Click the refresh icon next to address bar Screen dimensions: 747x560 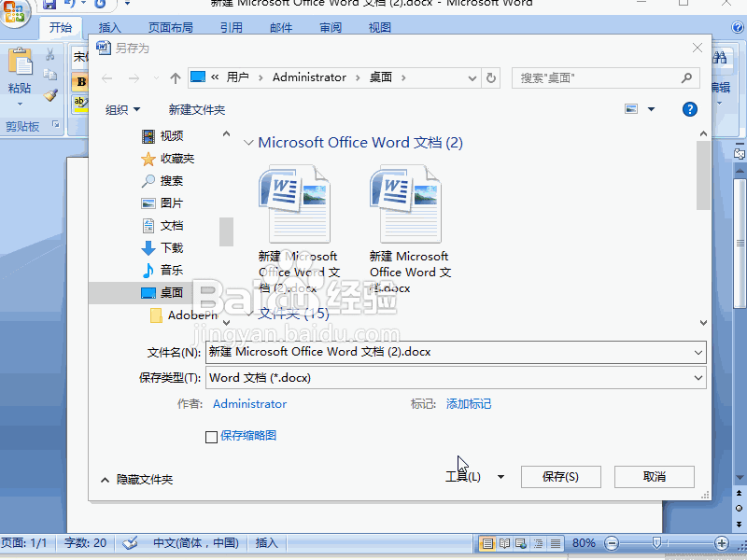(x=490, y=78)
